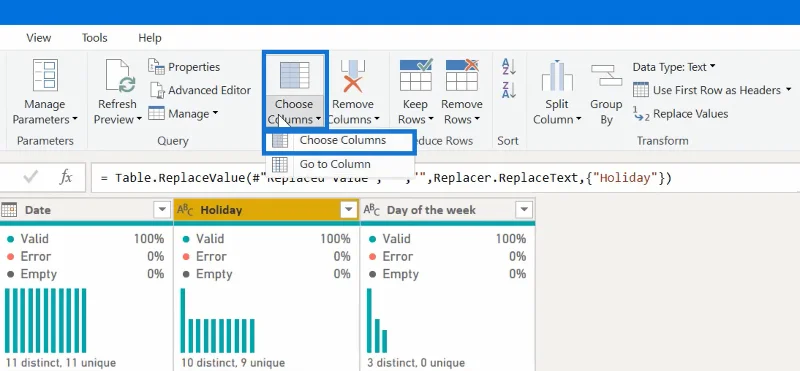Click the fx formula icon
The width and height of the screenshot is (800, 371).
pos(66,177)
